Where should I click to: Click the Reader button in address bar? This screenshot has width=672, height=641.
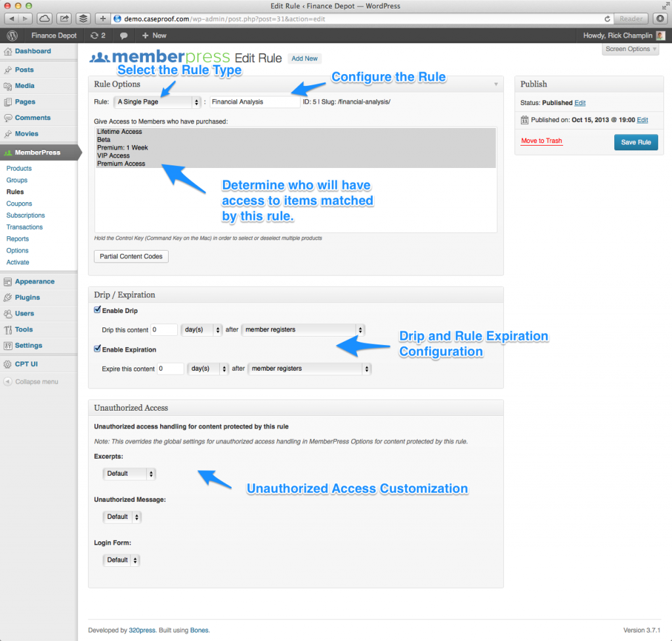pyautogui.click(x=631, y=19)
